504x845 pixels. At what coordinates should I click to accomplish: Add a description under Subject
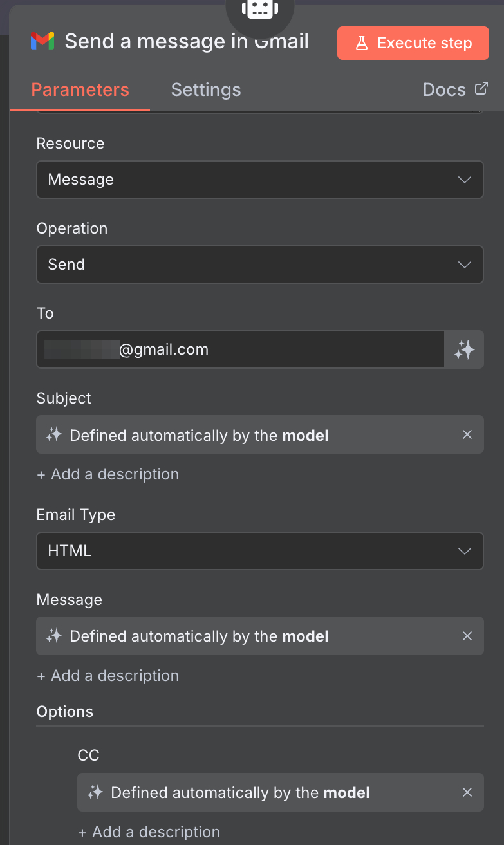click(107, 474)
